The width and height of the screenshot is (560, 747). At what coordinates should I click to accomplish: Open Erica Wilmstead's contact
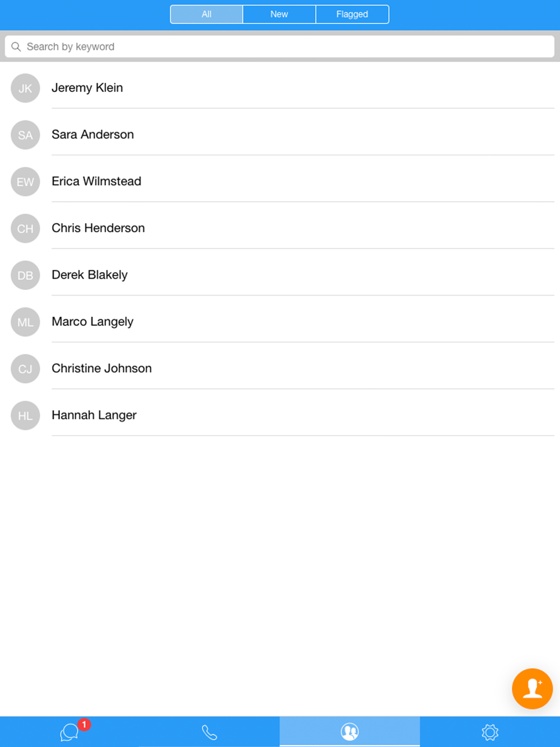point(96,181)
